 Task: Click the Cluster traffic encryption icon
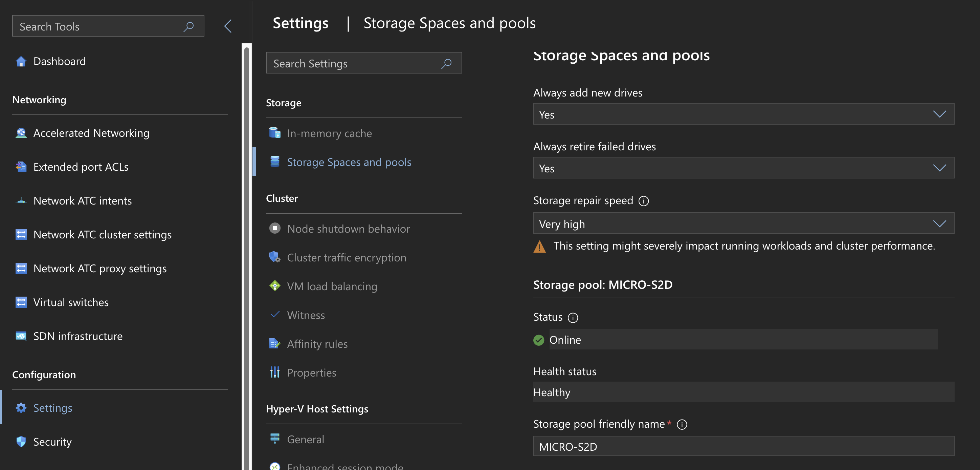[x=275, y=257]
